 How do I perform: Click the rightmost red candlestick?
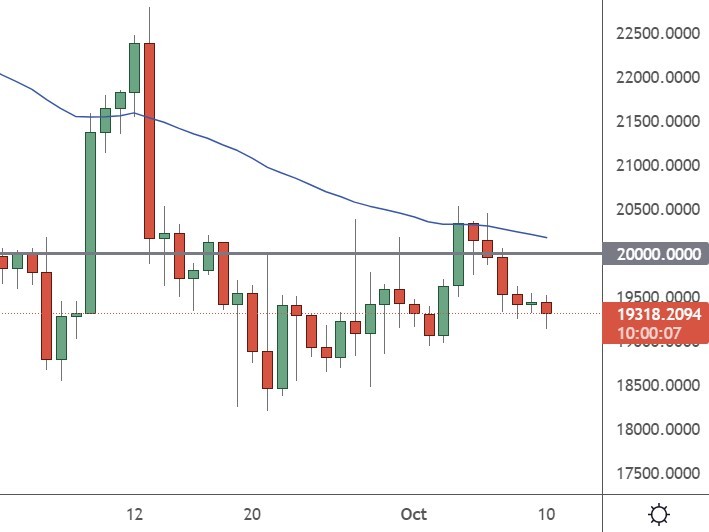pyautogui.click(x=546, y=308)
